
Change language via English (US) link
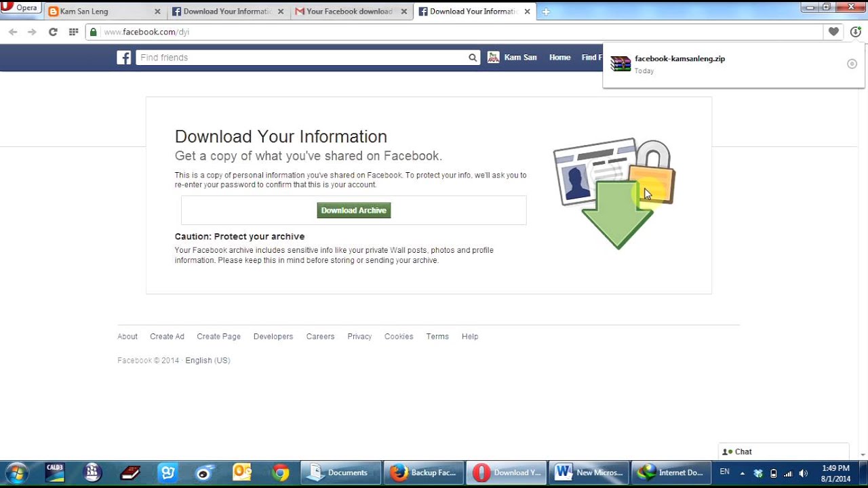(208, 361)
